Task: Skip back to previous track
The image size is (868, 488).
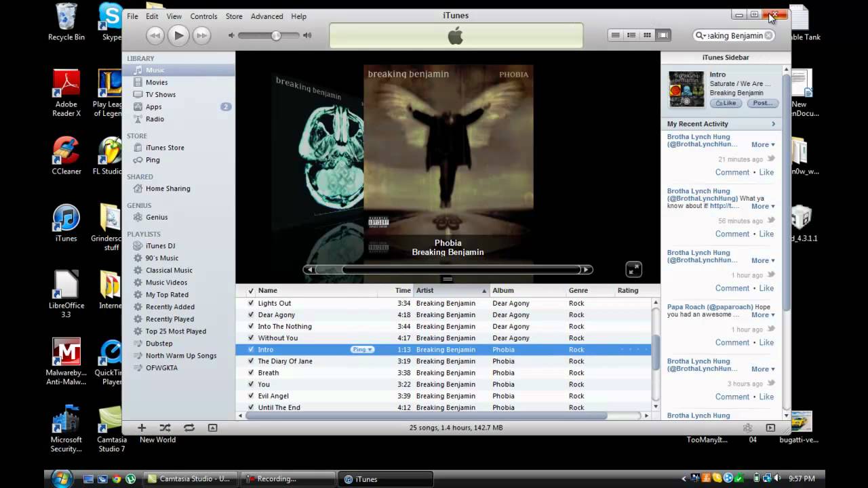Action: pyautogui.click(x=155, y=35)
